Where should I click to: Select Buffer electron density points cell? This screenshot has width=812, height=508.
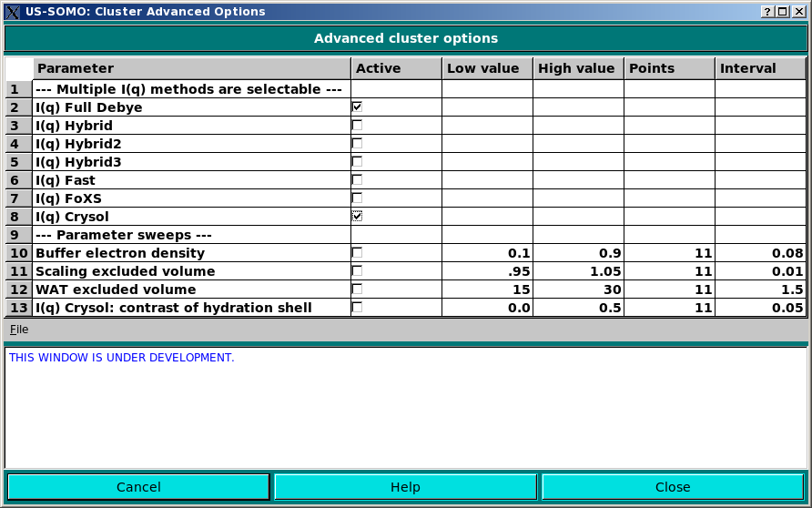pyautogui.click(x=670, y=253)
